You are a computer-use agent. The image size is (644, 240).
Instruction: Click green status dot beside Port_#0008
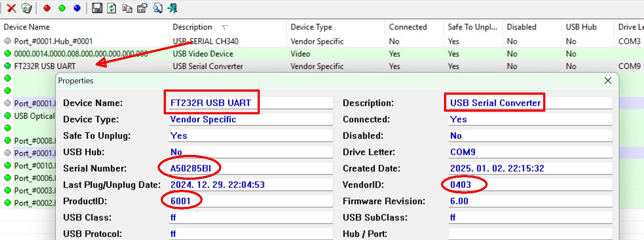pyautogui.click(x=7, y=141)
